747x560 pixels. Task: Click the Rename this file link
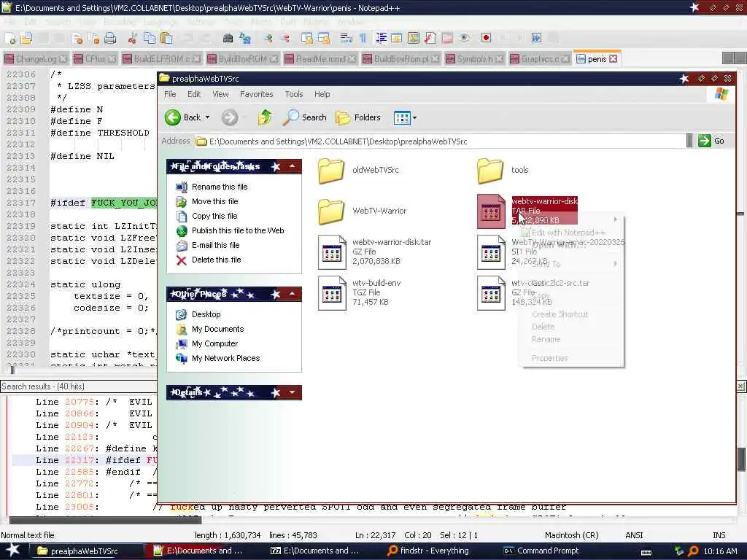[220, 187]
